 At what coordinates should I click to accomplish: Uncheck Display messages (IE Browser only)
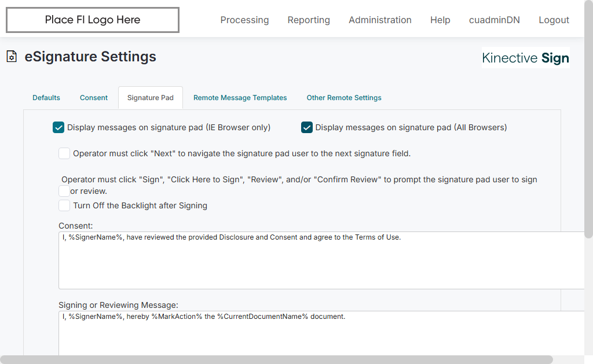pos(58,128)
